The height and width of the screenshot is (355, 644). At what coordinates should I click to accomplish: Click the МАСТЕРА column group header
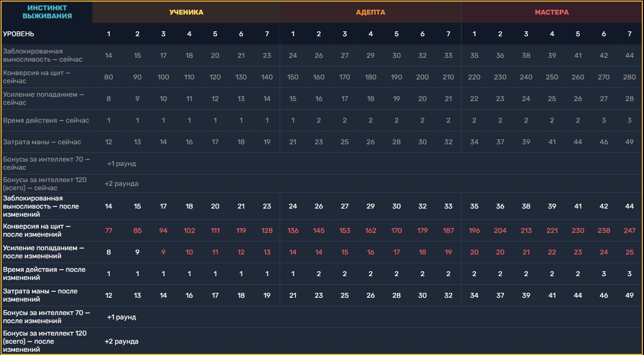pyautogui.click(x=552, y=12)
